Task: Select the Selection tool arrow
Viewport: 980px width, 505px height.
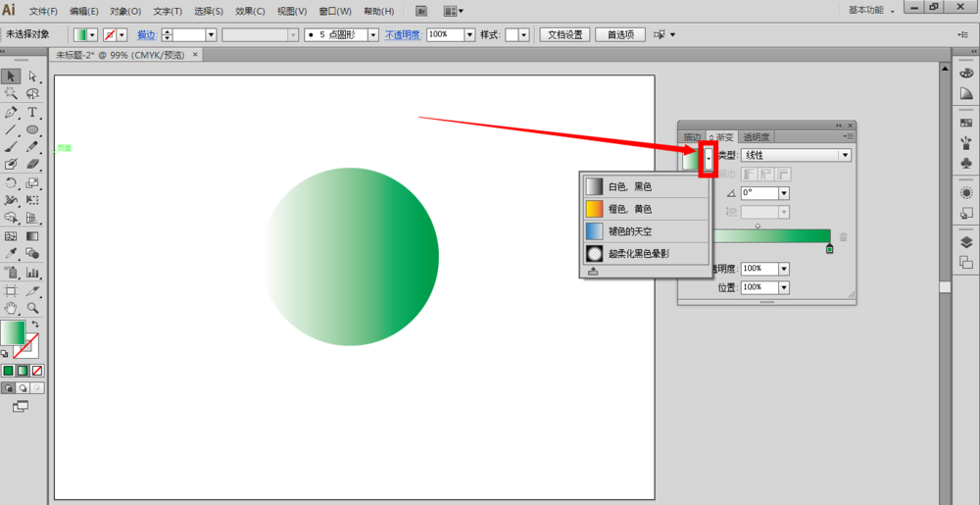Action: 11,76
